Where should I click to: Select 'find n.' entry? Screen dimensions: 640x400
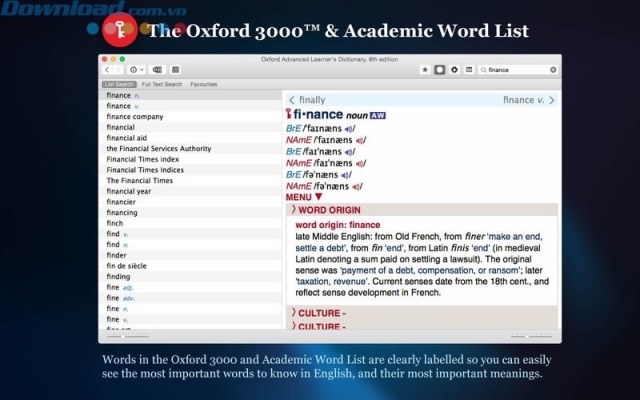click(190, 244)
